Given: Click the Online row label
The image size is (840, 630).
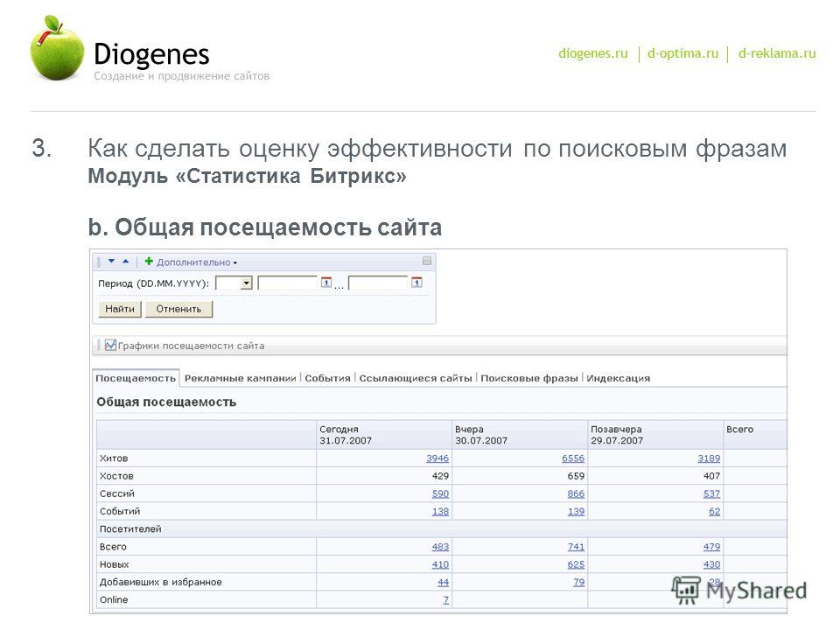Looking at the screenshot, I should tap(114, 599).
